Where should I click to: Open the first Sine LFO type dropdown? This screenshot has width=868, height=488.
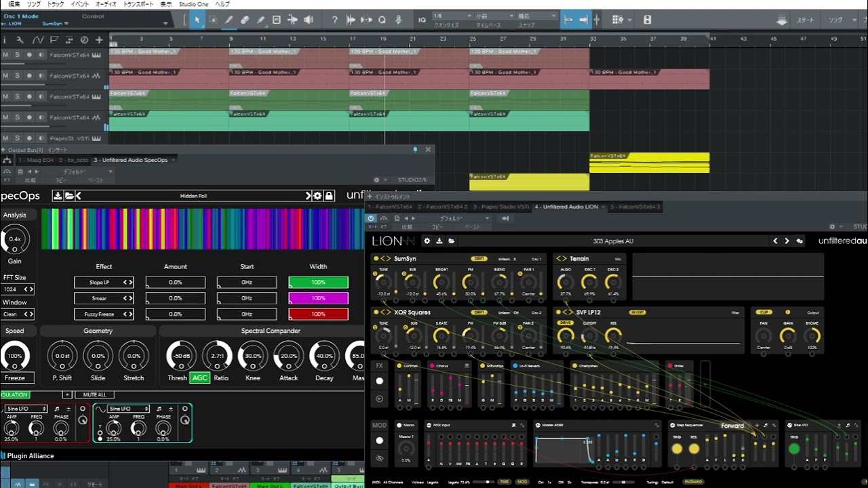[x=26, y=409]
